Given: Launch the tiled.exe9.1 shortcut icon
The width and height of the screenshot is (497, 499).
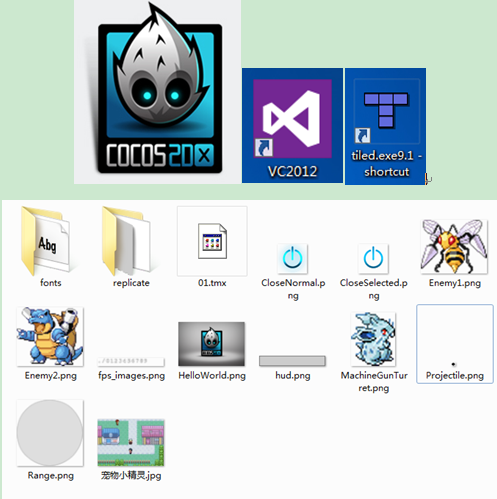Looking at the screenshot, I should click(x=386, y=111).
